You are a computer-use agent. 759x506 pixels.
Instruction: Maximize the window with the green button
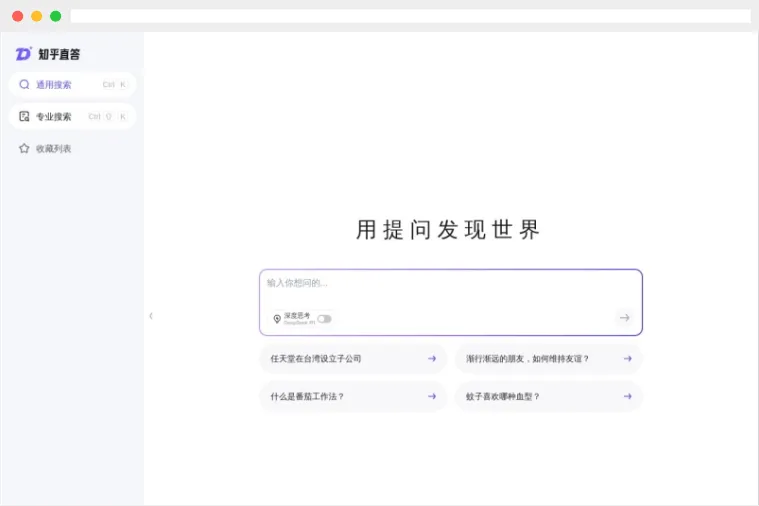pos(56,16)
